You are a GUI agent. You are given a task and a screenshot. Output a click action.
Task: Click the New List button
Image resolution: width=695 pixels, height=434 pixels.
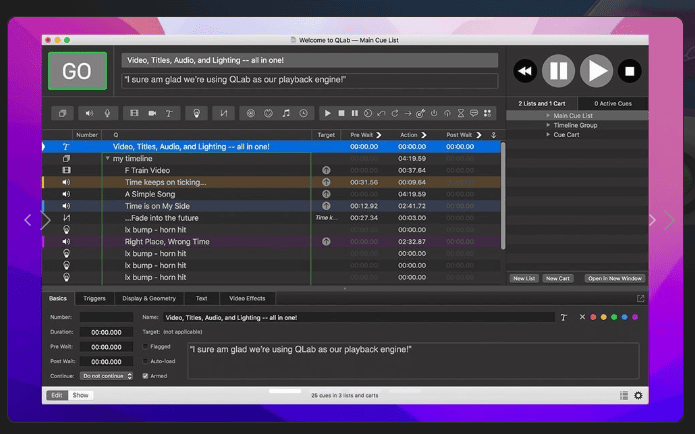coord(524,278)
